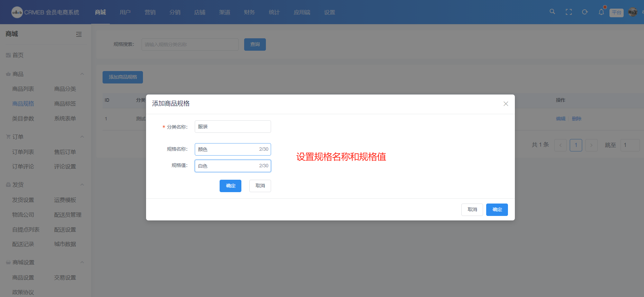Confirm the spec with inline 确定 button
Image resolution: width=644 pixels, height=297 pixels.
230,186
